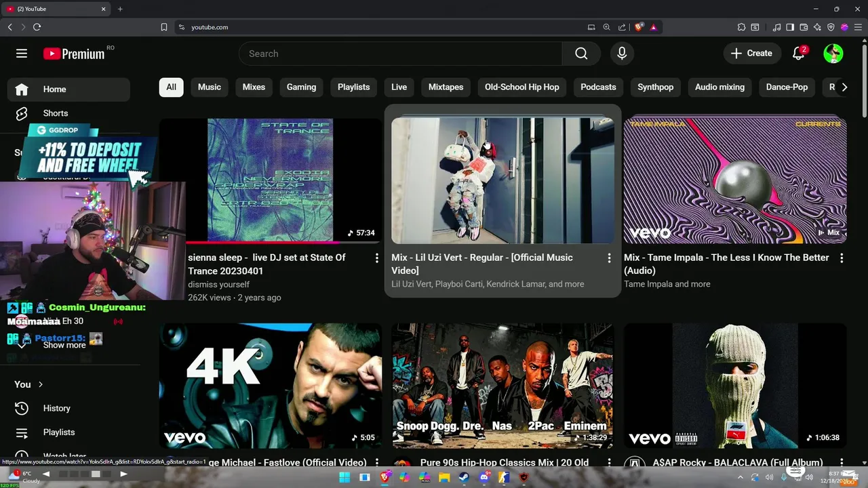868x488 pixels.
Task: Open options for the sienna sleep video
Action: [377, 258]
